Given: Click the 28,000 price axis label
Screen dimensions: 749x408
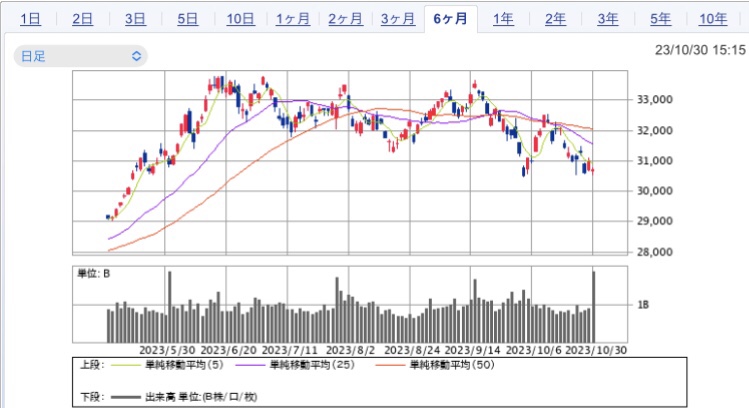Looking at the screenshot, I should click(654, 252).
